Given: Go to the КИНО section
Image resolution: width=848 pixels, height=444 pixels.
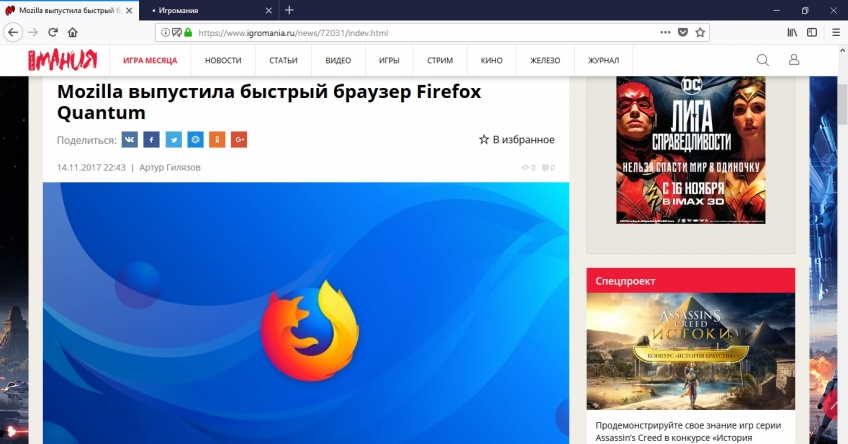Looking at the screenshot, I should pyautogui.click(x=491, y=61).
